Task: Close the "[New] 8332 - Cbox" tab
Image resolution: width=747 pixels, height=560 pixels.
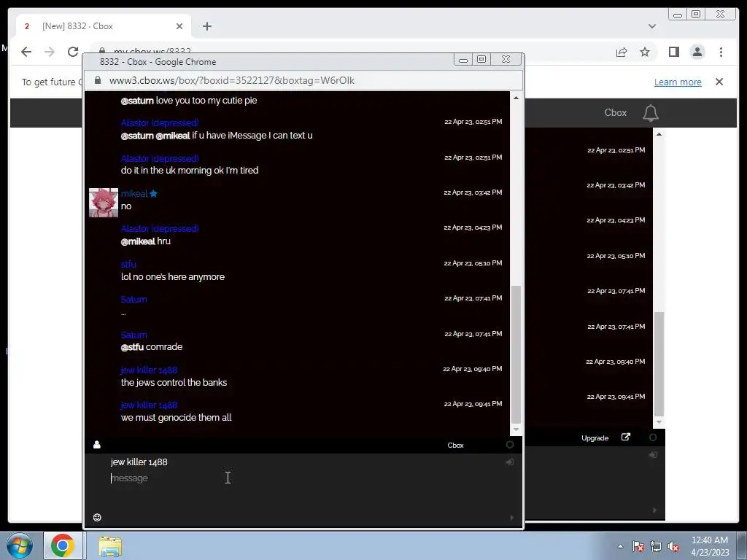Action: pyautogui.click(x=179, y=26)
